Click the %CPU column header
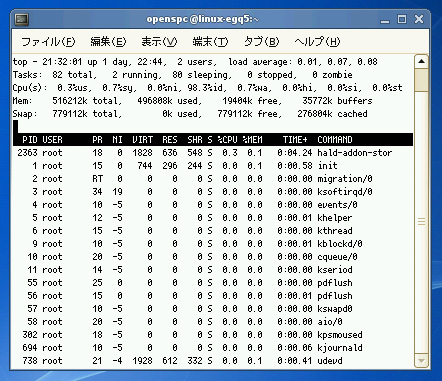The image size is (442, 381). pyautogui.click(x=227, y=140)
